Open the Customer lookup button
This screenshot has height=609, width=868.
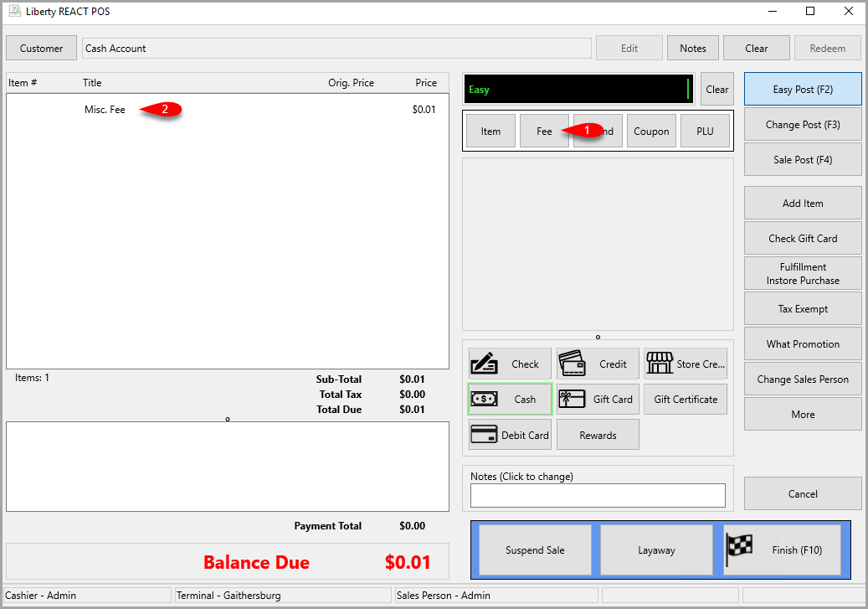click(x=42, y=49)
